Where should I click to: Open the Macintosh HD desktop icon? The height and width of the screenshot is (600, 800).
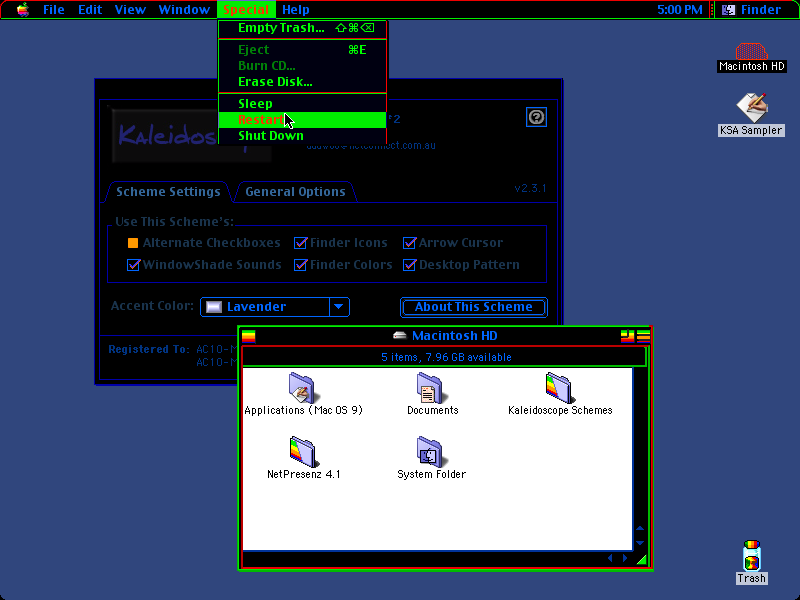751,52
